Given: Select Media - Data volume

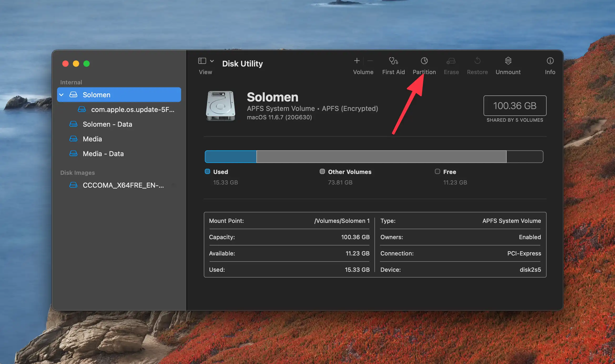Looking at the screenshot, I should coord(119,153).
